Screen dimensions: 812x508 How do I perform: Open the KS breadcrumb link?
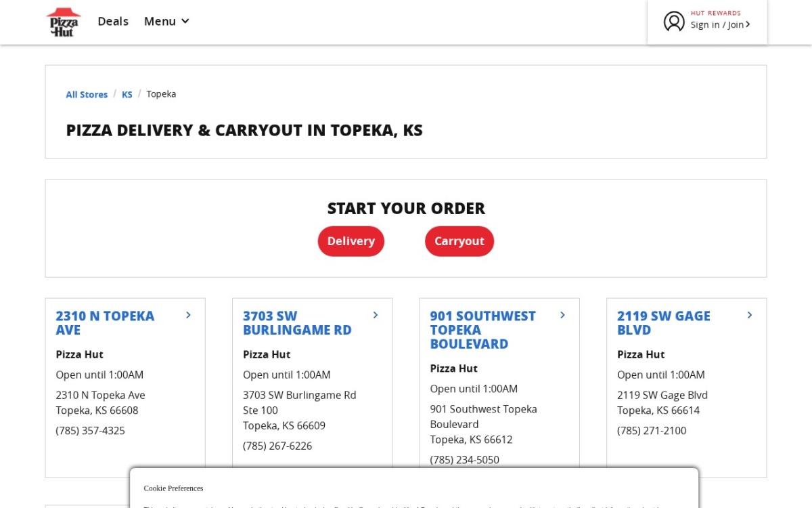(x=127, y=94)
